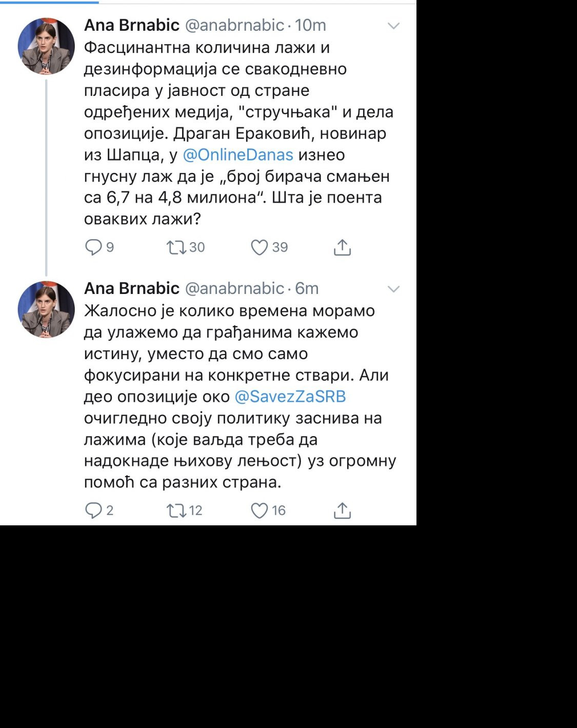Screen dimensions: 577x728
Task: Reply to the first tweet about lies
Action: 93,247
